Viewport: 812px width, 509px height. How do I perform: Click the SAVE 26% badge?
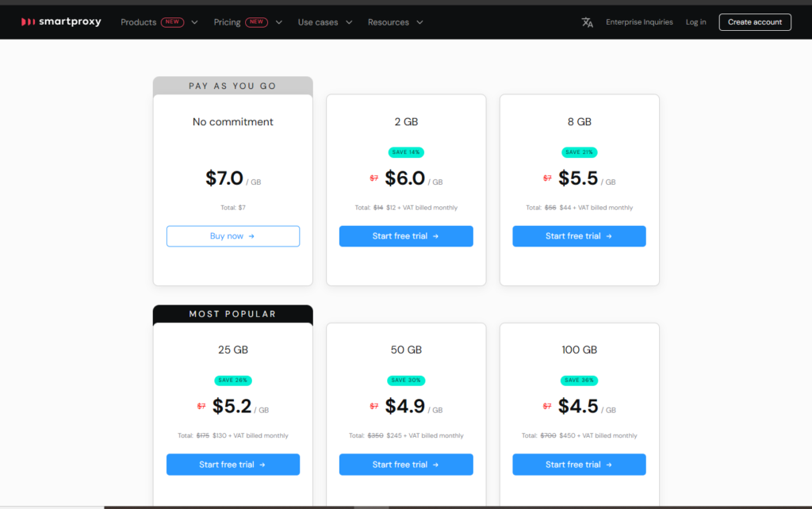(233, 380)
